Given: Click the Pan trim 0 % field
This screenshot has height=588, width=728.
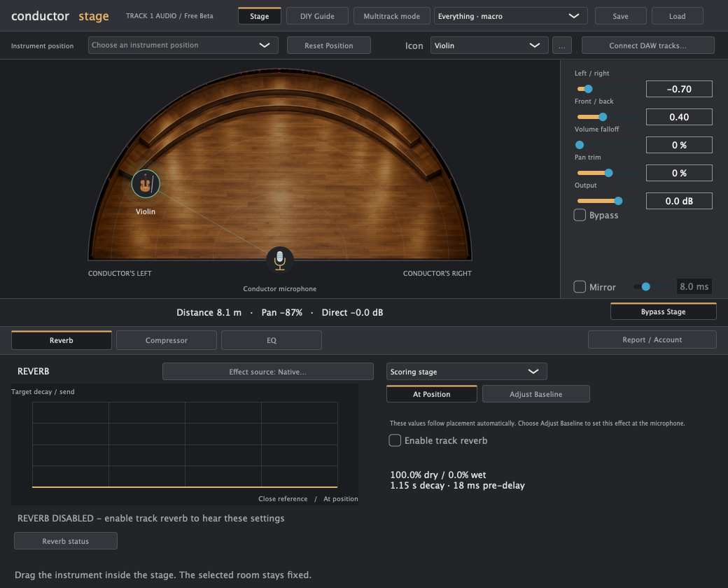Looking at the screenshot, I should (679, 173).
